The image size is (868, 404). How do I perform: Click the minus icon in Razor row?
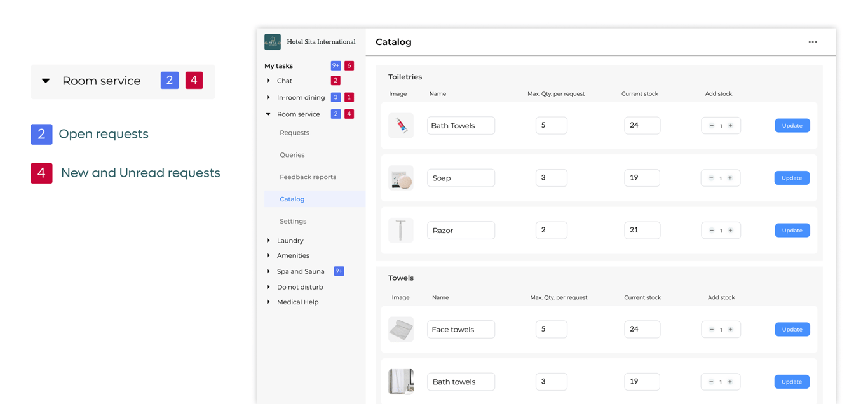[711, 231]
